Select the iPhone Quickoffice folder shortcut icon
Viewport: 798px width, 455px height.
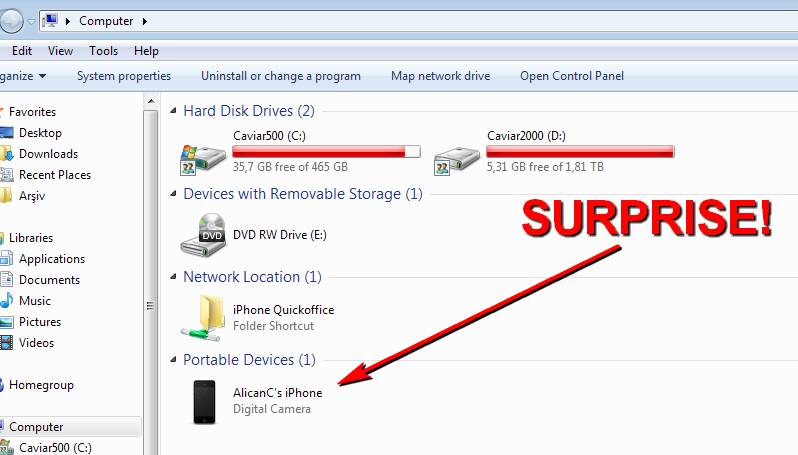[203, 318]
